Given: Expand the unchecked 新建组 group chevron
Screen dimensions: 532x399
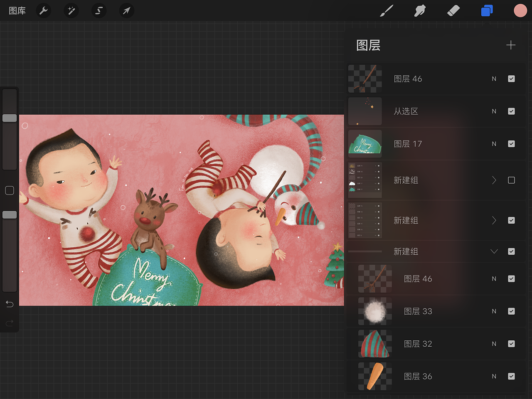Looking at the screenshot, I should pos(494,180).
